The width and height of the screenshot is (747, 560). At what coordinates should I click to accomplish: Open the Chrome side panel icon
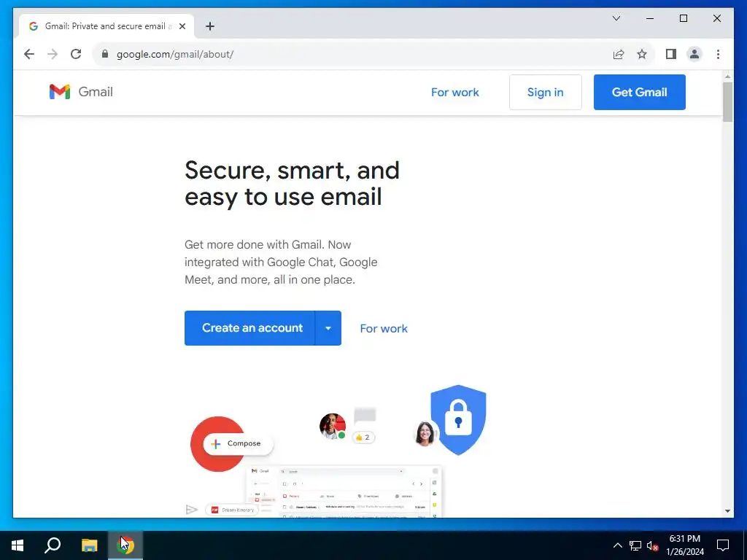click(671, 54)
